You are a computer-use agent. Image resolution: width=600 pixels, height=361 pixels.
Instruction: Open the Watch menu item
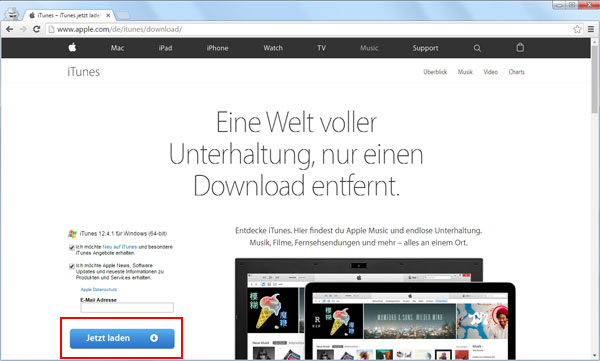[x=273, y=48]
